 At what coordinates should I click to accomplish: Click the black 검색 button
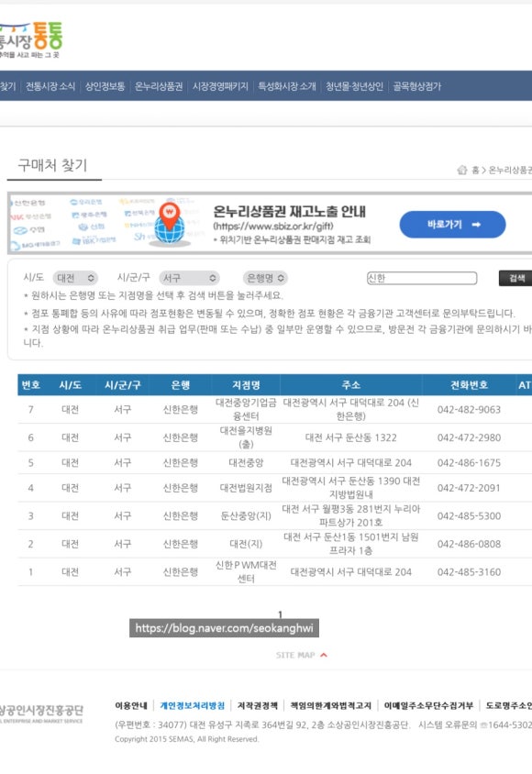point(515,278)
